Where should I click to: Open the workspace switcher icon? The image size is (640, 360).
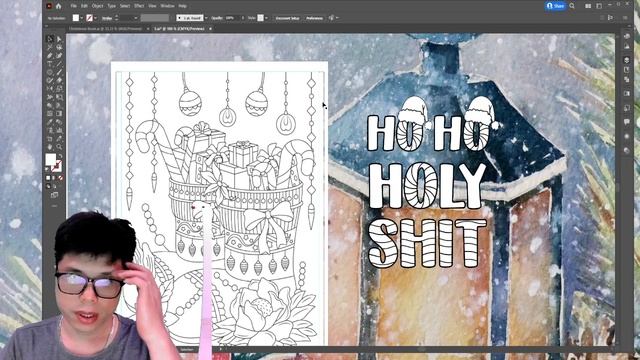coord(599,6)
